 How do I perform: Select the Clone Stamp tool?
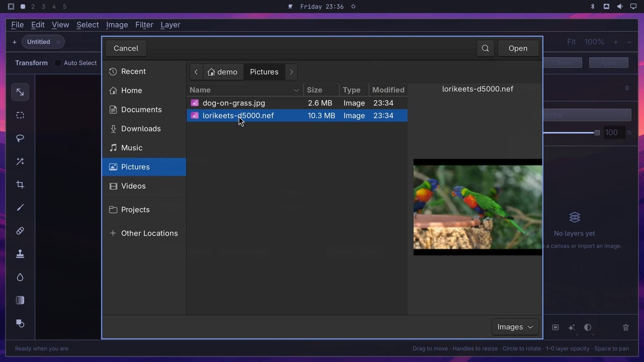(20, 254)
